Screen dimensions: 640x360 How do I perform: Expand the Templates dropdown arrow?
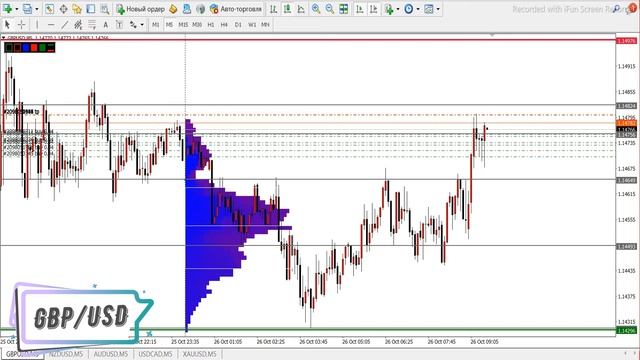point(438,9)
